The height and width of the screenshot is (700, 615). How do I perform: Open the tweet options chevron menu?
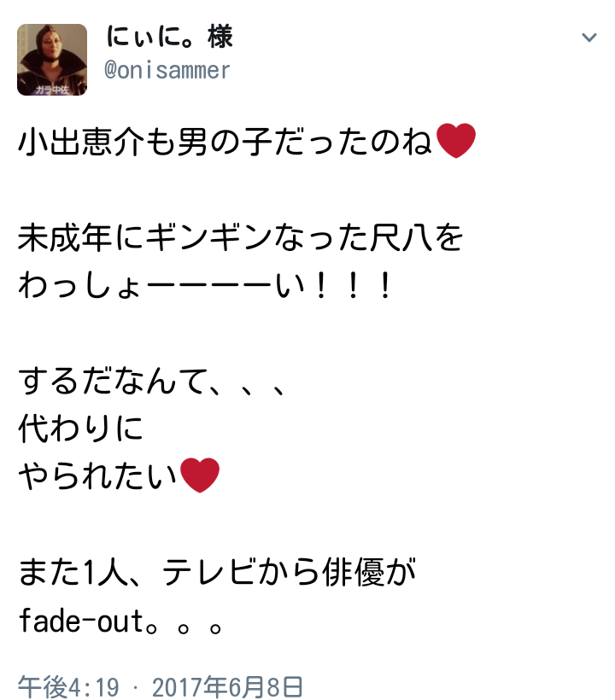click(x=589, y=38)
